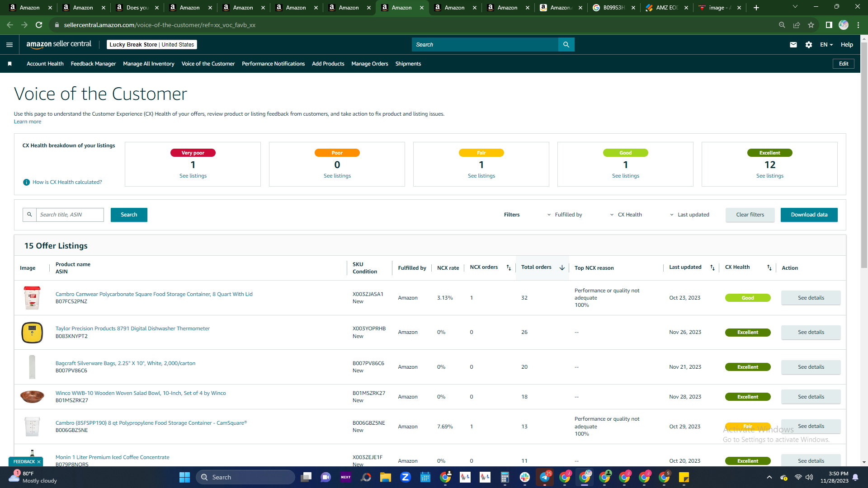Viewport: 868px width, 488px height.
Task: Open Slack from the taskbar
Action: [524, 477]
